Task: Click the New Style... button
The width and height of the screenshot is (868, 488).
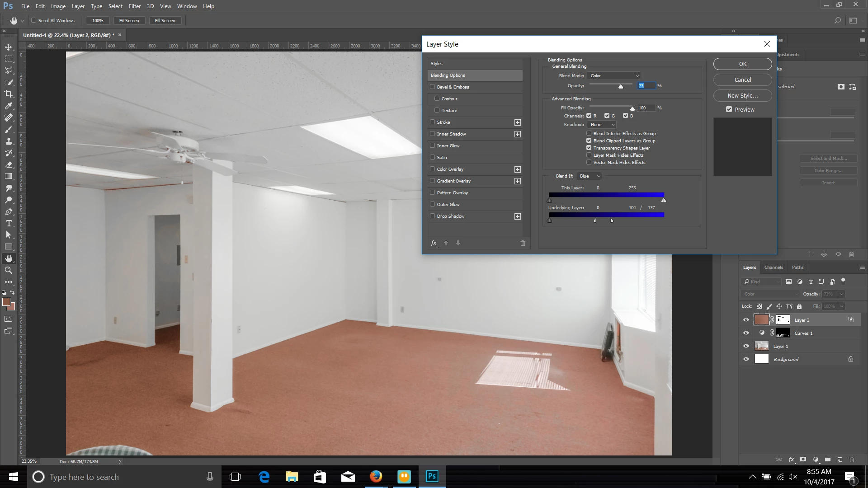Action: point(742,96)
